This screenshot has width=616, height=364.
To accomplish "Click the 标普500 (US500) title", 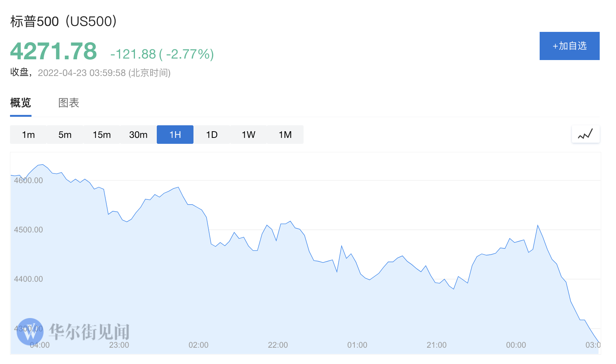I will (63, 21).
